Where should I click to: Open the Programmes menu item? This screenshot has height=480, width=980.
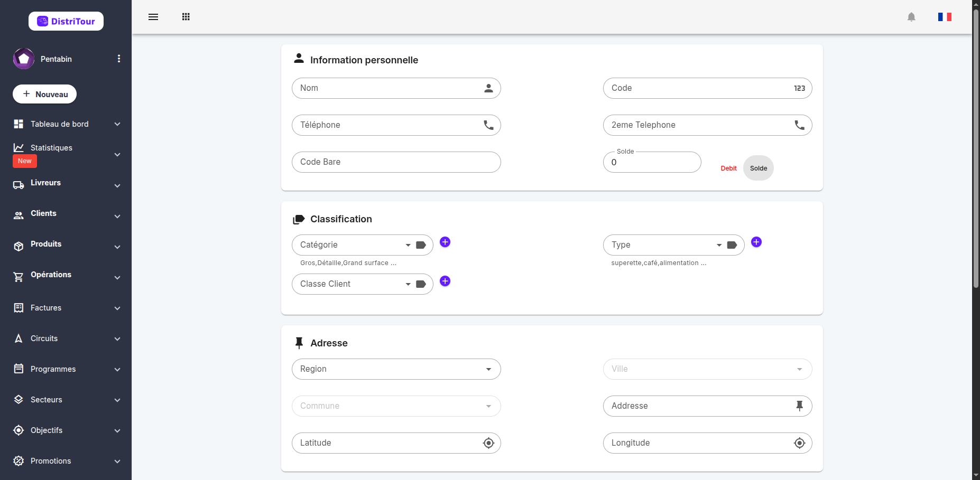66,369
